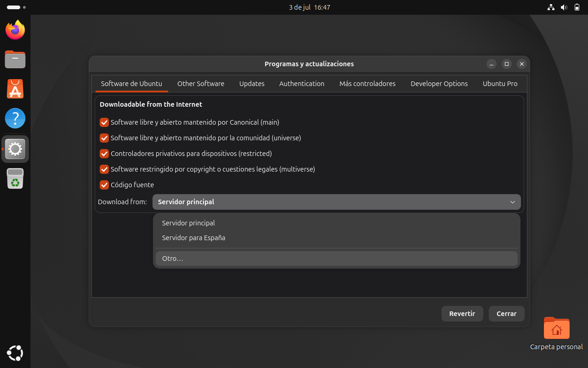Maximize the Programas y actualizaciones window

tap(506, 64)
